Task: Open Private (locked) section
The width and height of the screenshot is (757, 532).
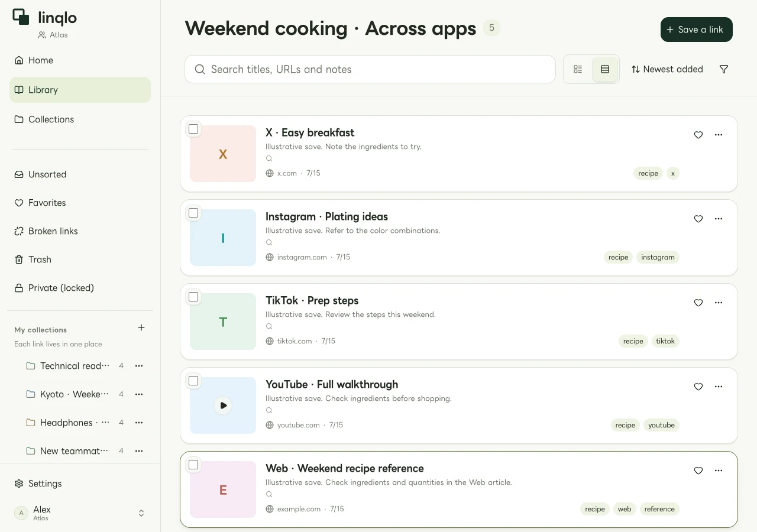Action: point(80,288)
